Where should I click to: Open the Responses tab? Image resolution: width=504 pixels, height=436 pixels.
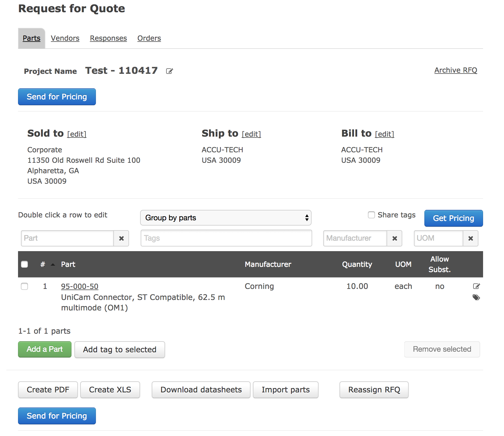108,38
